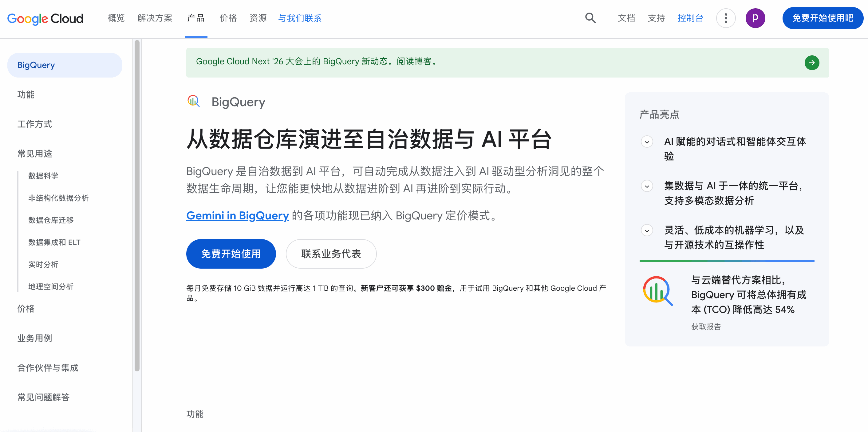Open 数据科学 sidebar sub-item
868x432 pixels.
point(43,176)
